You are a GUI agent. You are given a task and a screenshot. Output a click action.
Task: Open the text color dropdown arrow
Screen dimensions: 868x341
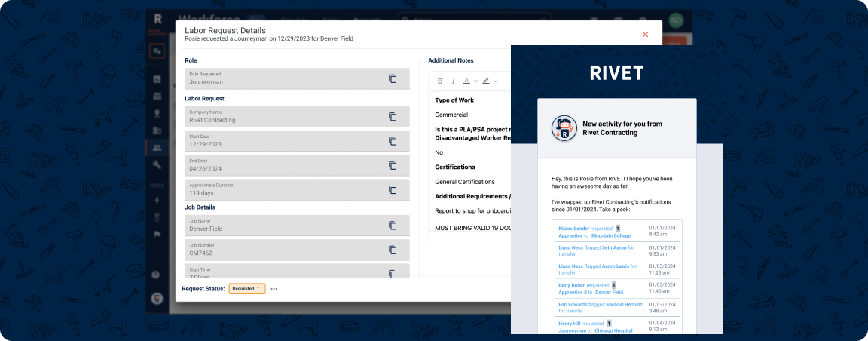(x=475, y=81)
